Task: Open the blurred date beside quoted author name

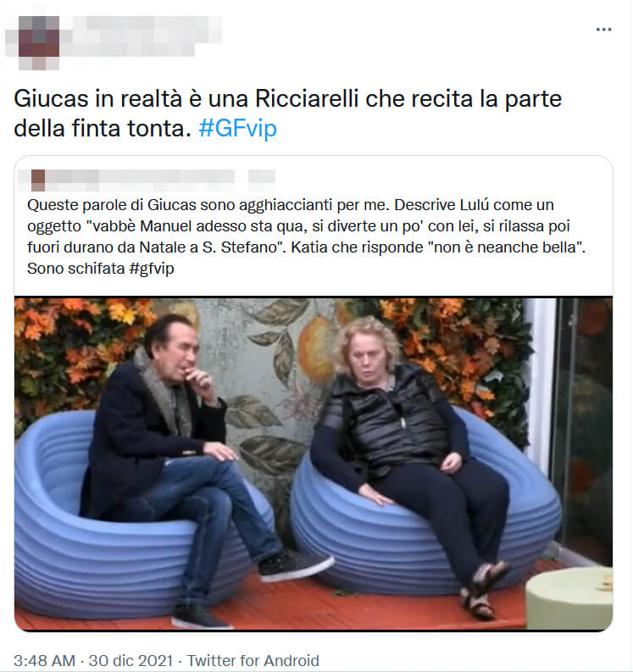Action: point(262,176)
